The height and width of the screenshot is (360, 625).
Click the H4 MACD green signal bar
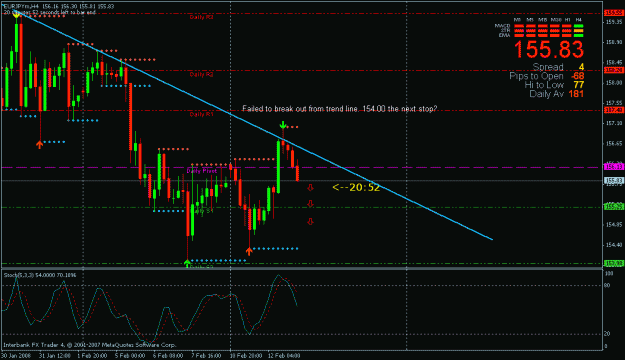(x=578, y=26)
